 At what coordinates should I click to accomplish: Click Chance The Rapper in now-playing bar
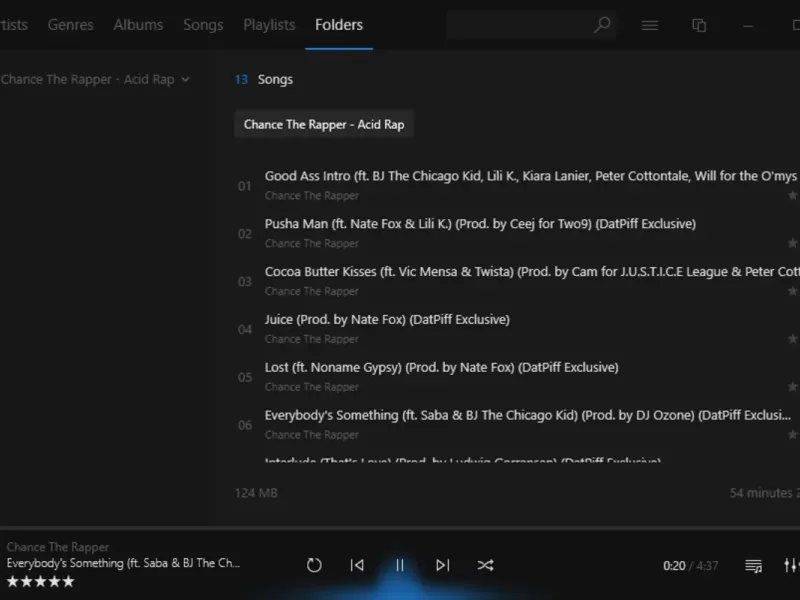58,547
